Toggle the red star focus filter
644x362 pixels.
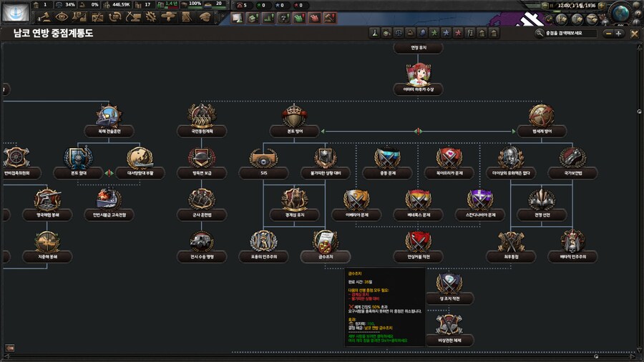point(456,33)
